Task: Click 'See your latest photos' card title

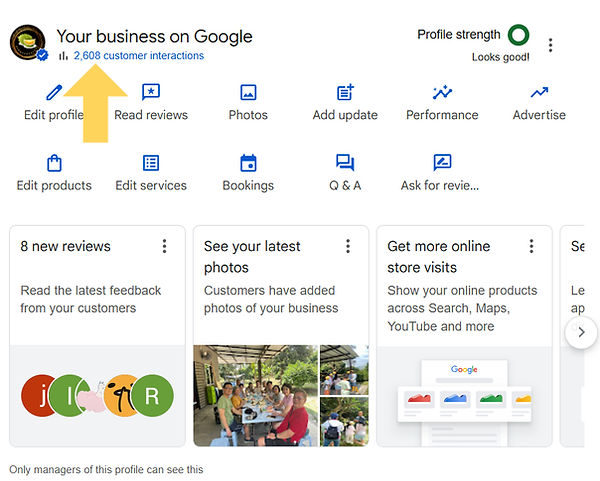Action: point(252,257)
